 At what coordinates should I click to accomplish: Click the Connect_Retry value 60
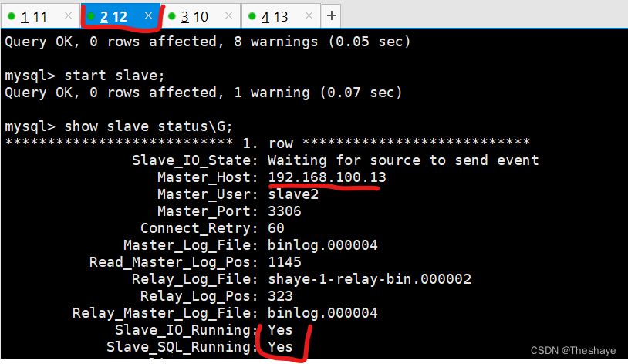point(276,228)
